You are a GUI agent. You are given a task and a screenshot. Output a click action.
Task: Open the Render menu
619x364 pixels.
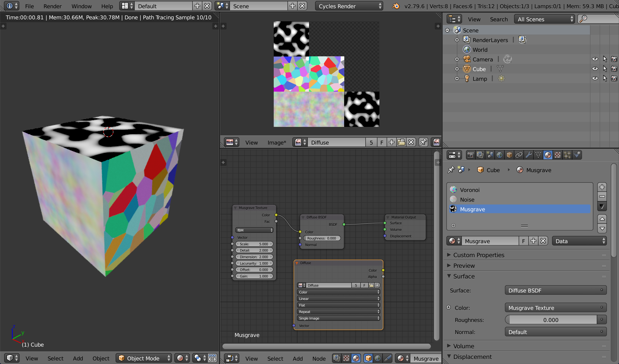pos(52,6)
